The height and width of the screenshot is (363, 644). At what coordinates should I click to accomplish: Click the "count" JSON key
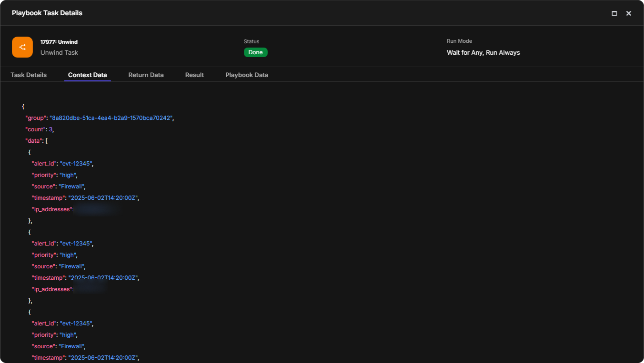click(x=36, y=129)
